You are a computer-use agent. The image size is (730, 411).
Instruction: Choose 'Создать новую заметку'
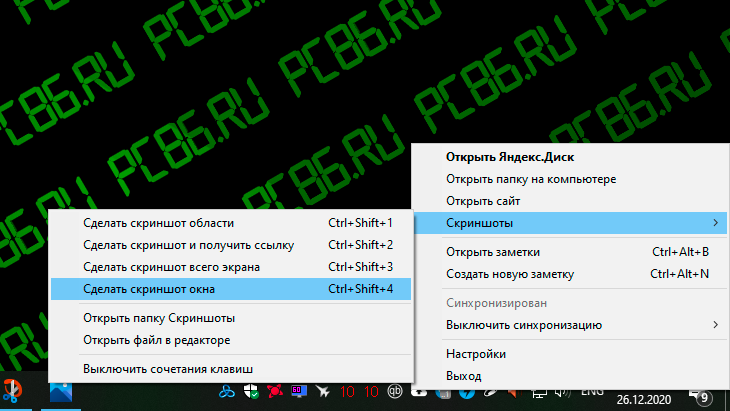pos(570,274)
